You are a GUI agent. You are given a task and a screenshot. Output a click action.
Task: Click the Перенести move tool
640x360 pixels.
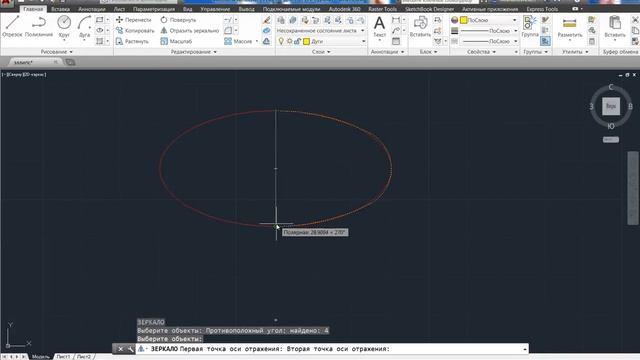click(133, 20)
